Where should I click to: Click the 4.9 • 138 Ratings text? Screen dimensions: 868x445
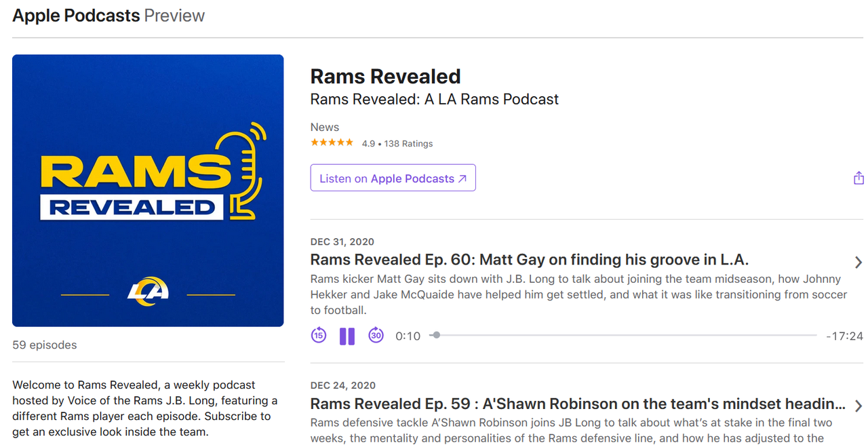[397, 143]
